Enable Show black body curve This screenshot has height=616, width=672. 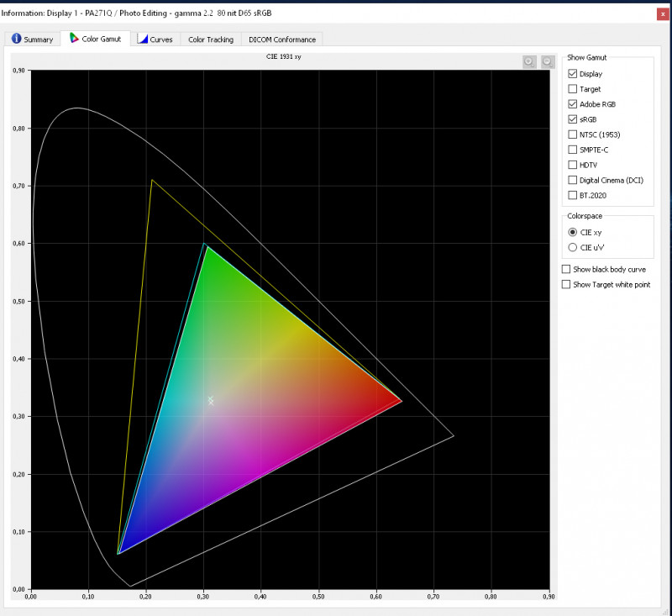point(566,269)
